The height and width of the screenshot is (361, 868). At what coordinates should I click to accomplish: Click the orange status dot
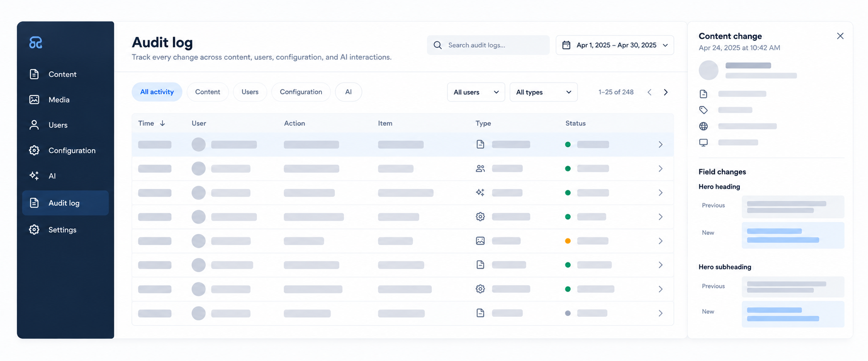coord(568,241)
